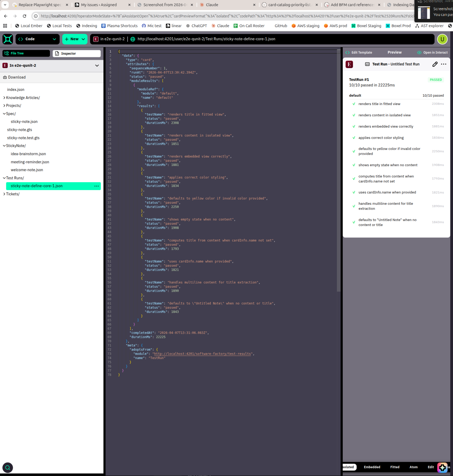Screen dimensions: 453x476
Task: Expand the Knowledge Articles folder
Action: pos(23,98)
